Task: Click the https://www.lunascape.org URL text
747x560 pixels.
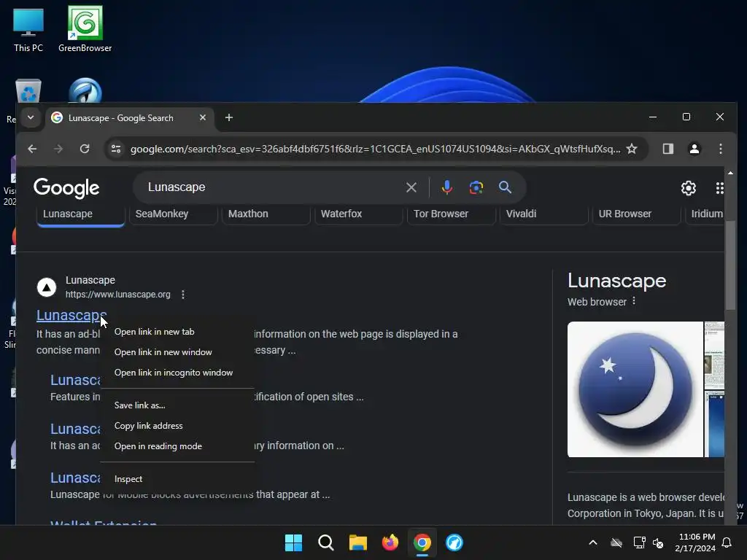Action: [117, 295]
